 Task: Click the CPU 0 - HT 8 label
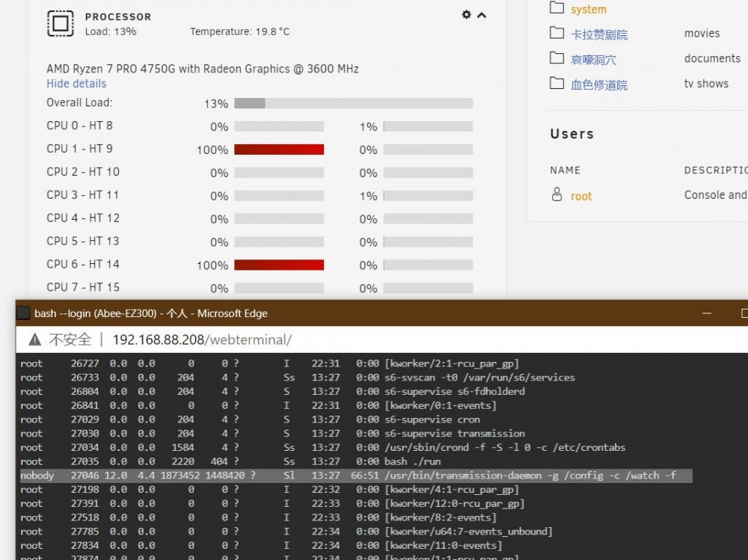click(x=79, y=126)
